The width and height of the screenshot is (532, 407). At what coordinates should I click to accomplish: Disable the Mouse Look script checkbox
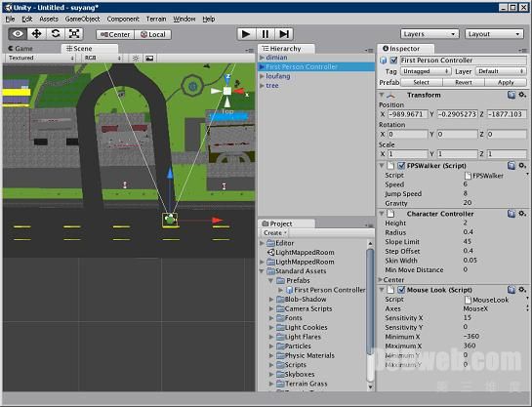click(x=401, y=290)
